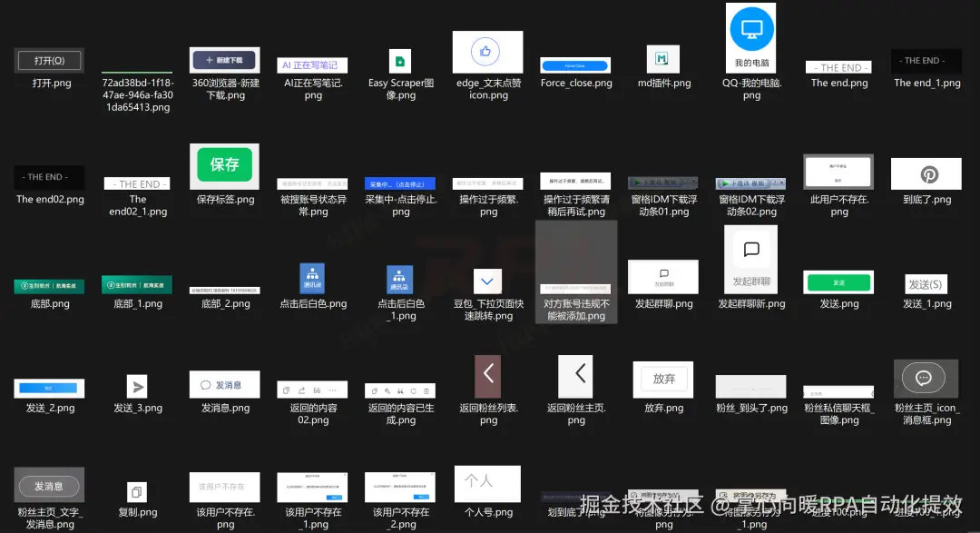Select 发送_1.png thumbnail
The width and height of the screenshot is (980, 533).
pyautogui.click(x=926, y=284)
